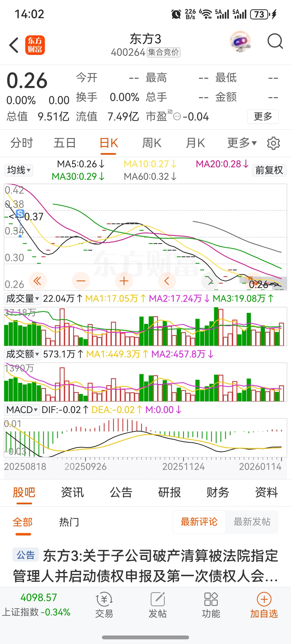Open the 功能 functions icon

tap(211, 605)
